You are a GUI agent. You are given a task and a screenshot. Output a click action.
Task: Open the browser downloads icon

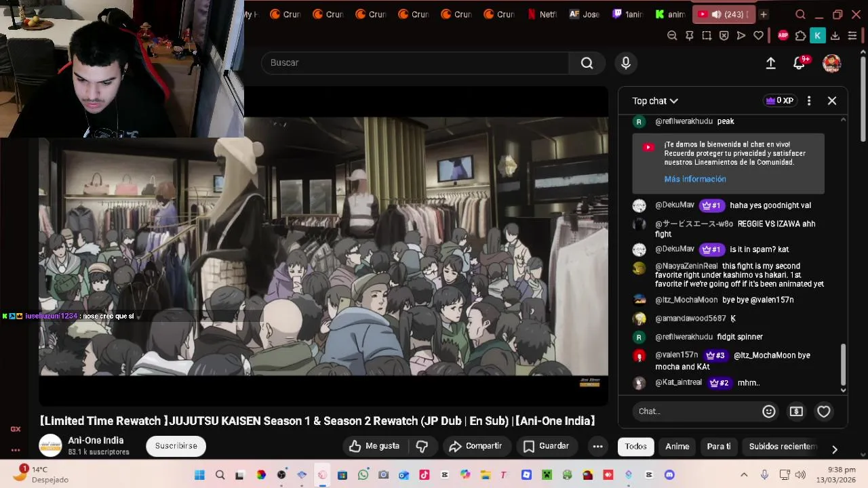(835, 36)
